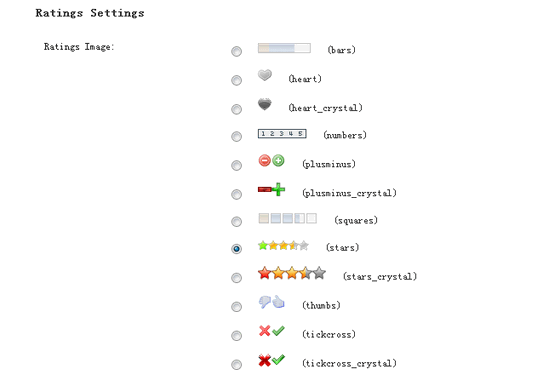
Task: Select the bars radio button
Action: pos(236,52)
